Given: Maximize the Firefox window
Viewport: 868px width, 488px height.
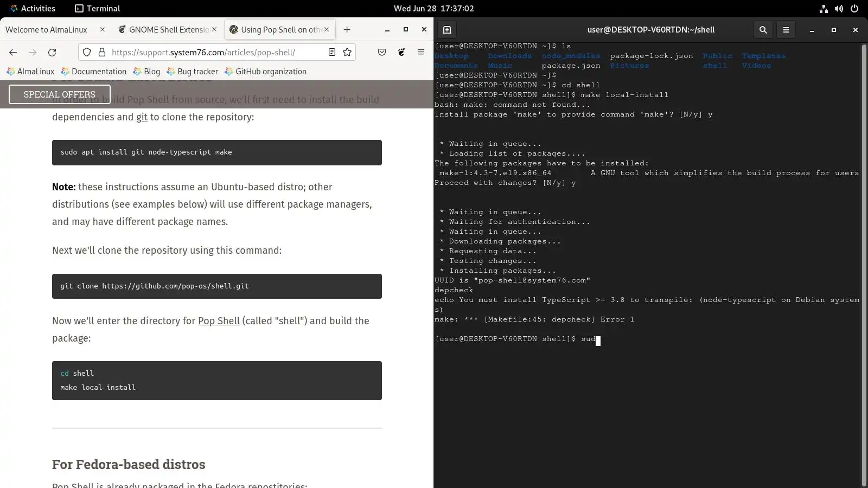Looking at the screenshot, I should tap(406, 30).
